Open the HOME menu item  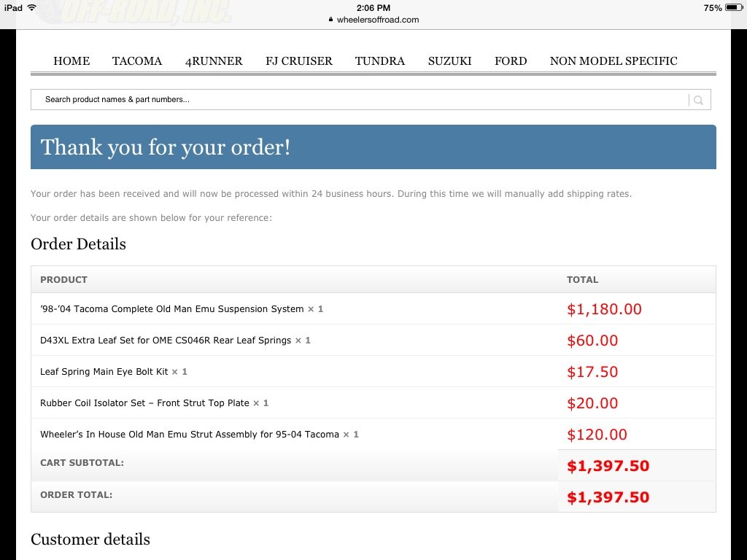click(71, 61)
